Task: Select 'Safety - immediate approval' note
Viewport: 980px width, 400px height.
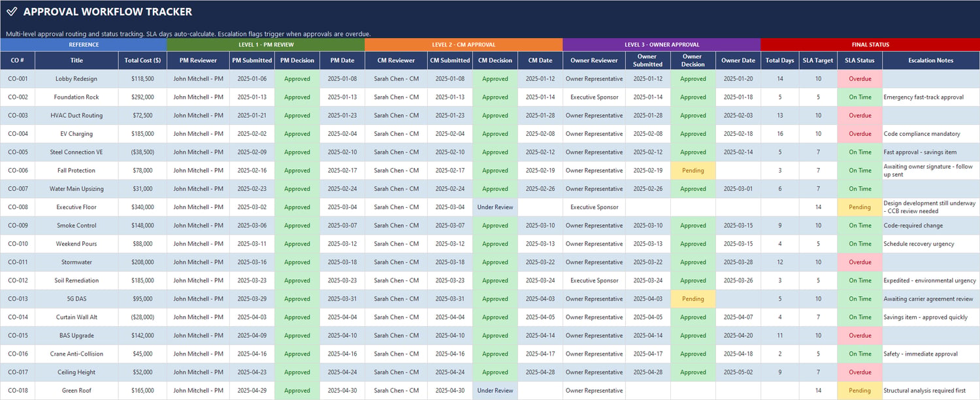Action: click(931, 353)
